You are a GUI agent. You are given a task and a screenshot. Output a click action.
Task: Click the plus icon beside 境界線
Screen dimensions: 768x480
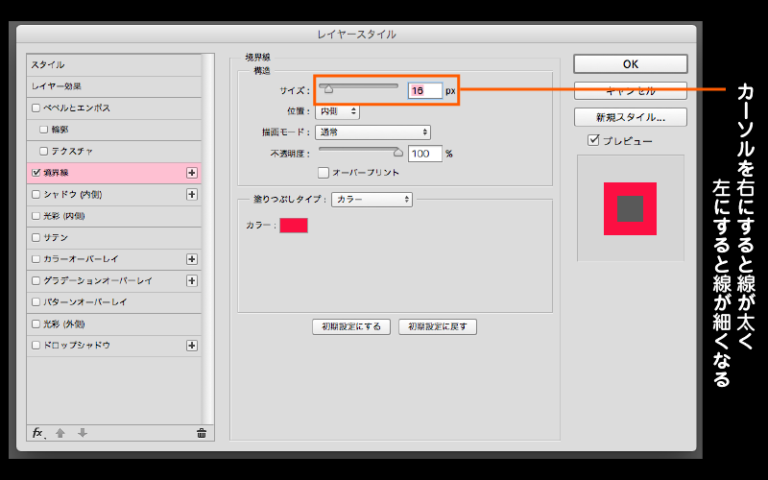point(192,172)
